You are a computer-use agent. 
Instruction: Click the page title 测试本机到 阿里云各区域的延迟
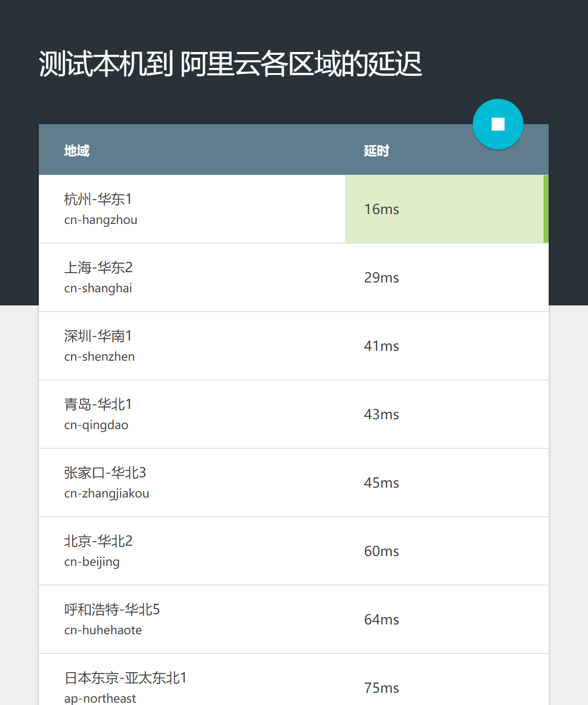(x=230, y=64)
